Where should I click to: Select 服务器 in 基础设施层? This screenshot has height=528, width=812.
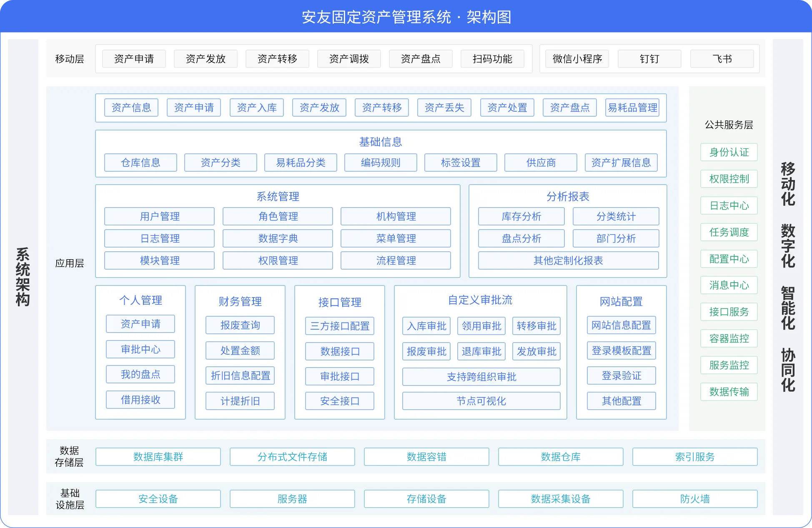(293, 499)
